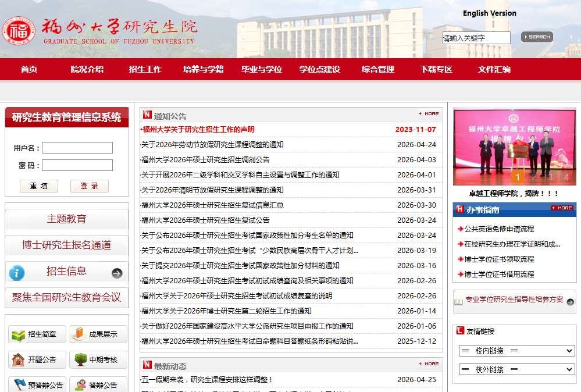The height and width of the screenshot is (392, 581).
Task: Click the 答辩公告 person icon
Action: click(x=80, y=385)
